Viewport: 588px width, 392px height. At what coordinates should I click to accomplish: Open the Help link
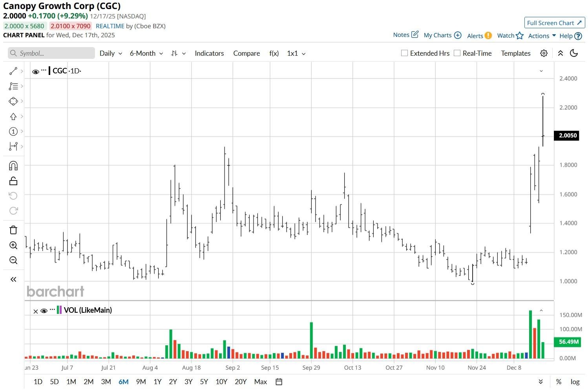570,36
